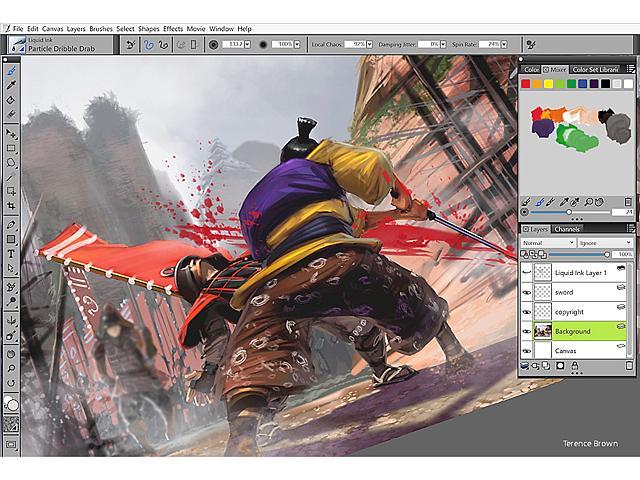Create a layer mask

coord(560,365)
